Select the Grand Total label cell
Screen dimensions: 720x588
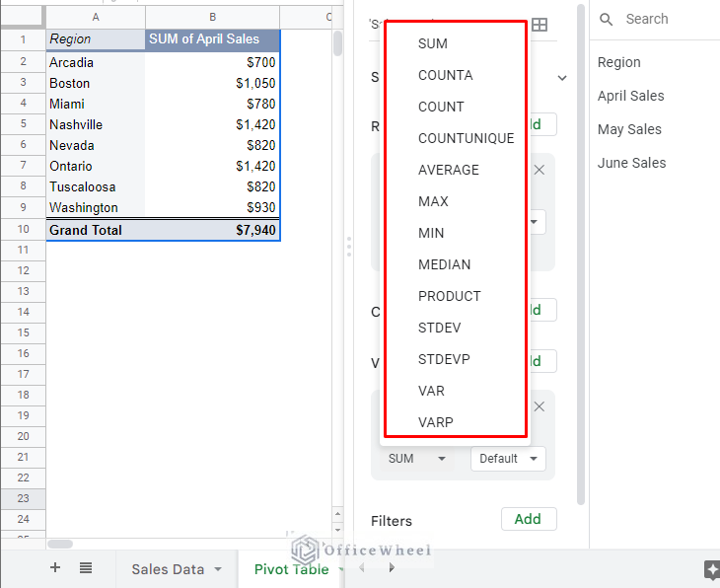pos(96,230)
